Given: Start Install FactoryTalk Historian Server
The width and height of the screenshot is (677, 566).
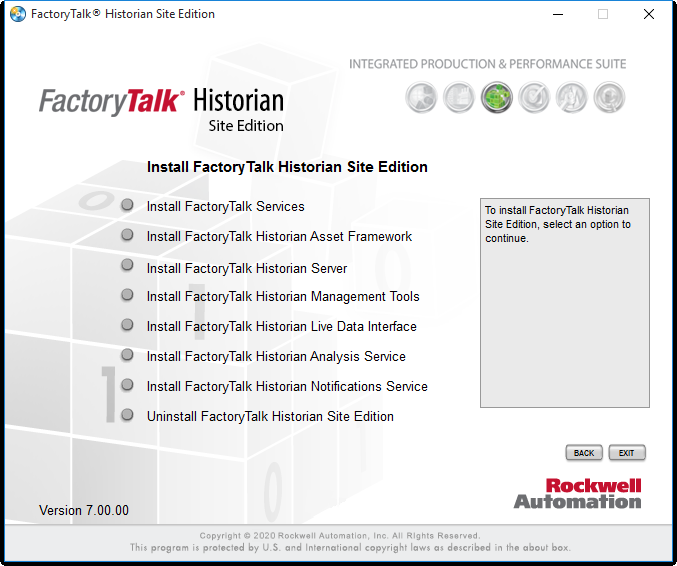Looking at the screenshot, I should 247,268.
